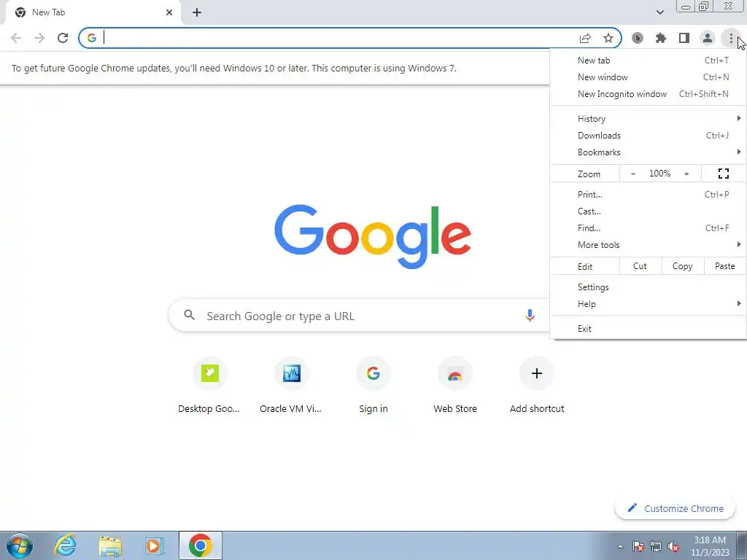Image resolution: width=747 pixels, height=560 pixels.
Task: Click Copy in the Edit row
Action: tap(683, 266)
